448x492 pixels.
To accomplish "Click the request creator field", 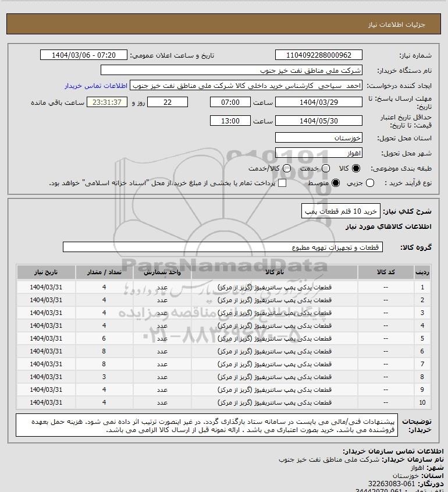I will pyautogui.click(x=246, y=86).
